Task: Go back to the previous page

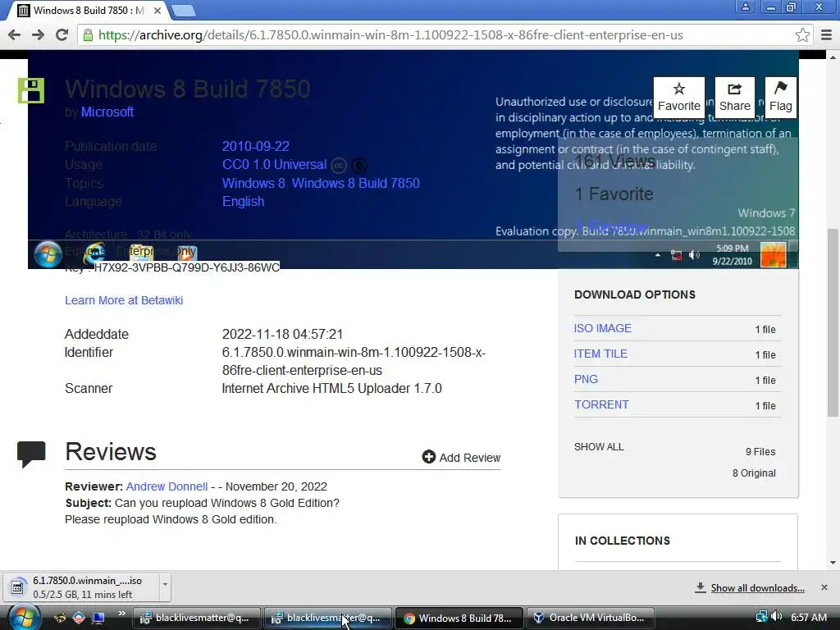Action: [x=15, y=35]
